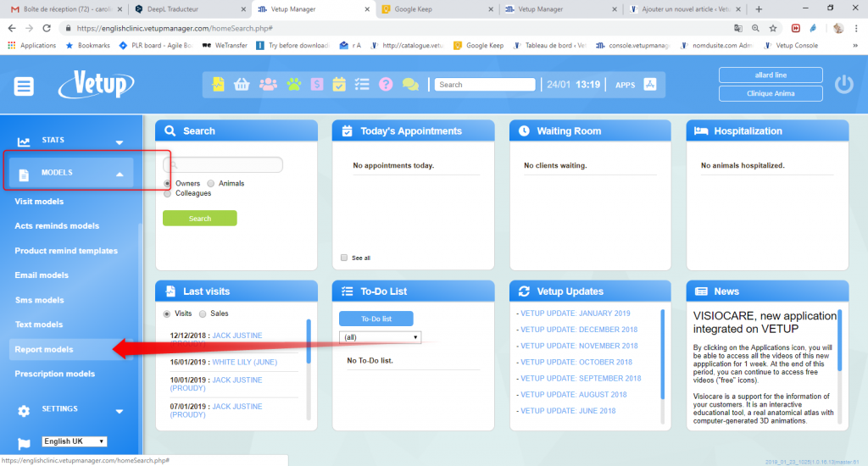Click the Vetup logo
Image resolution: width=868 pixels, height=466 pixels.
[x=97, y=84]
